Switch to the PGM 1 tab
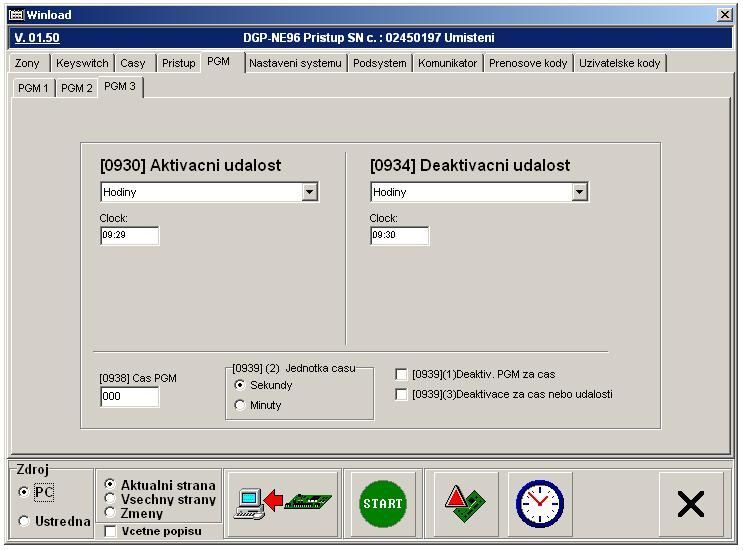The width and height of the screenshot is (743, 550). click(x=33, y=88)
